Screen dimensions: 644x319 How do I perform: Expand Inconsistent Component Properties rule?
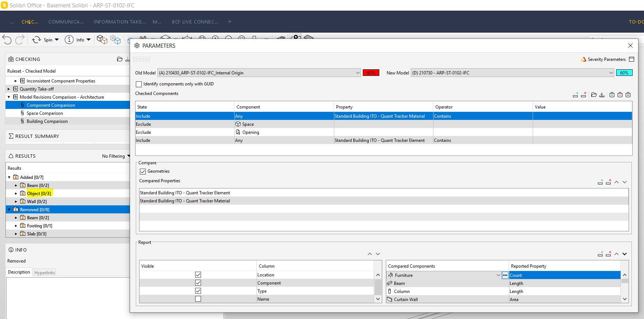16,81
